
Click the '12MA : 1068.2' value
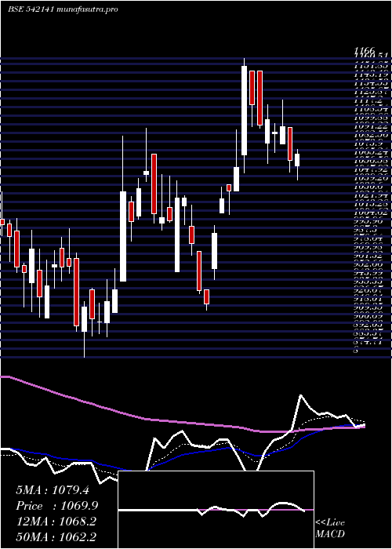tap(56, 522)
